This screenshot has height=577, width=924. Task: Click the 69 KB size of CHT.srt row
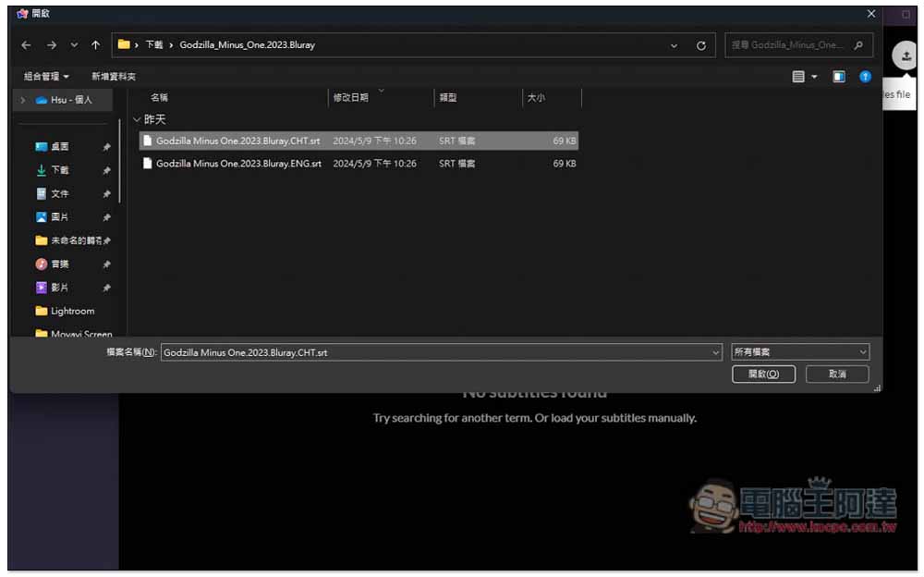point(565,141)
